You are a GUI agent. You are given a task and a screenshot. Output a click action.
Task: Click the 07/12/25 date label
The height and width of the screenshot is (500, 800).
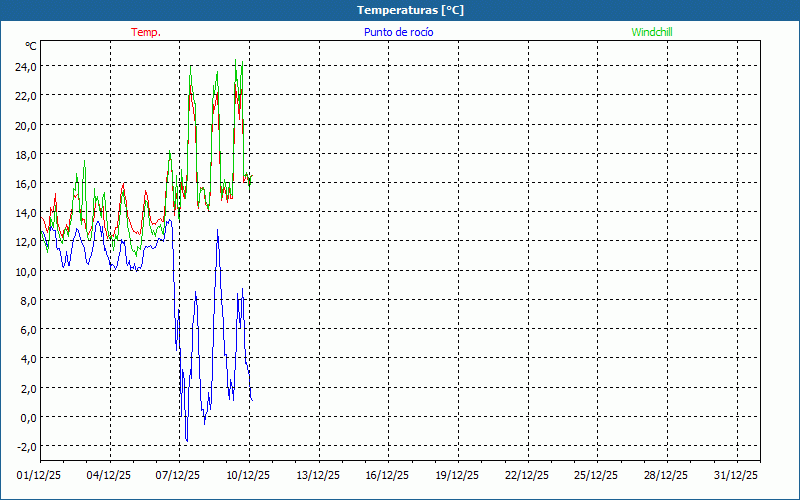tap(178, 475)
